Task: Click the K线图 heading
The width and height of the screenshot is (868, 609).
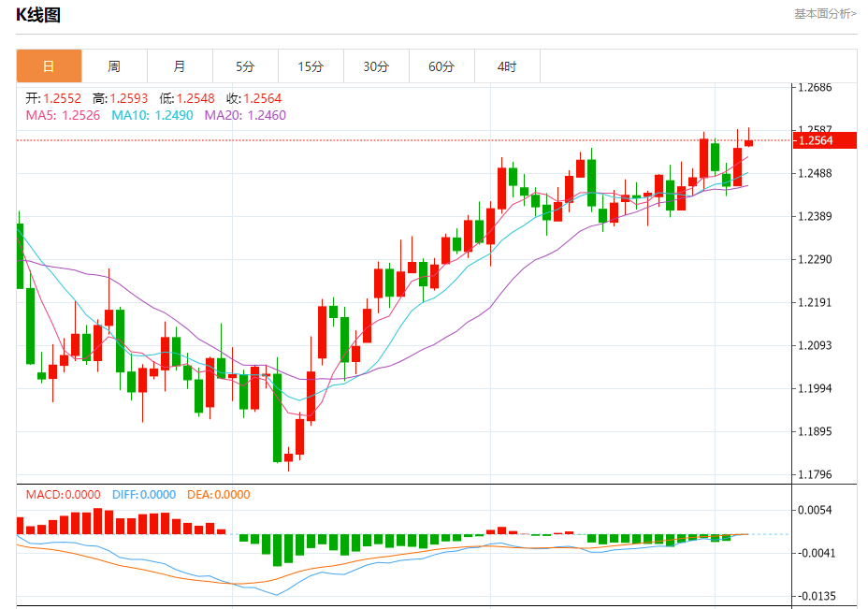Action: coord(38,15)
